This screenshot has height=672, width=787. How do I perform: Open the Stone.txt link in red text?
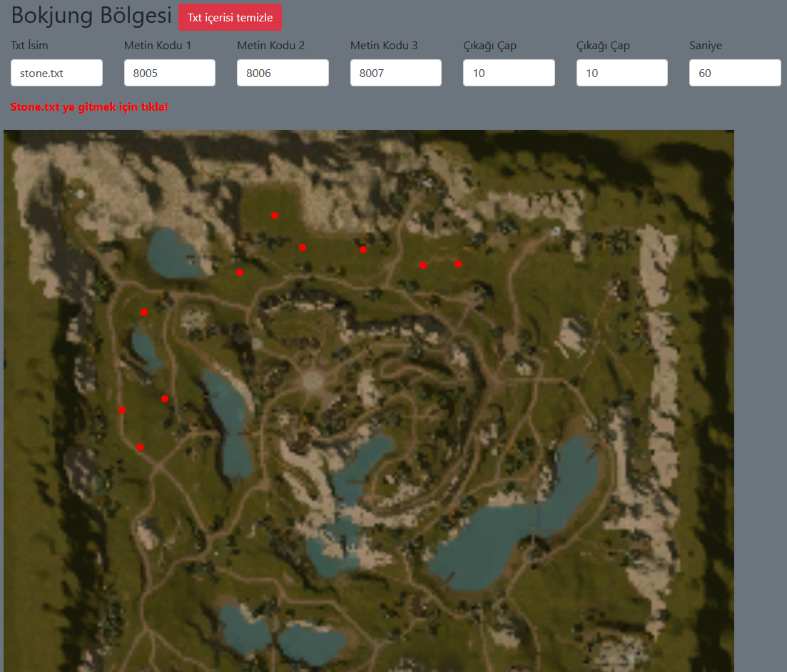click(89, 107)
